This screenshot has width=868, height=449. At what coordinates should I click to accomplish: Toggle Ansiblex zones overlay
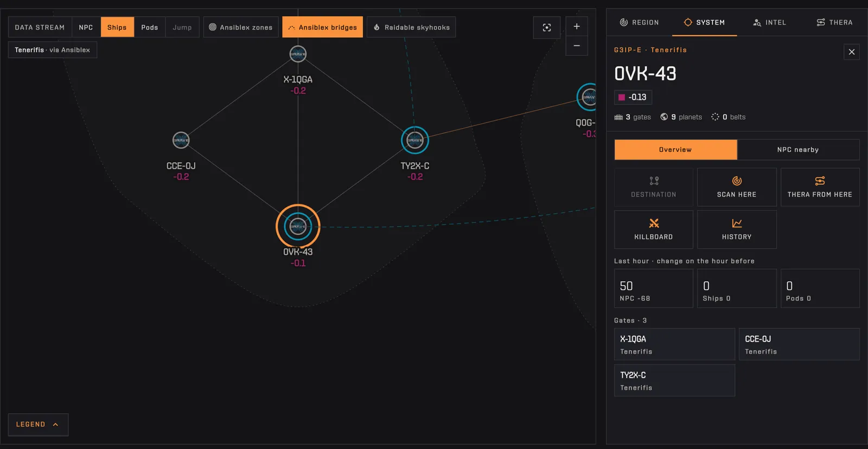click(241, 27)
